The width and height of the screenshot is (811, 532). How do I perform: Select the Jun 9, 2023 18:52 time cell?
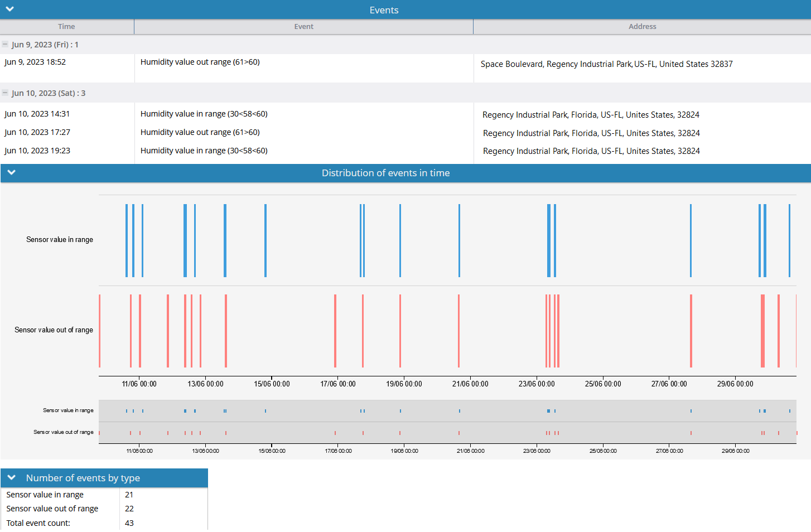35,62
